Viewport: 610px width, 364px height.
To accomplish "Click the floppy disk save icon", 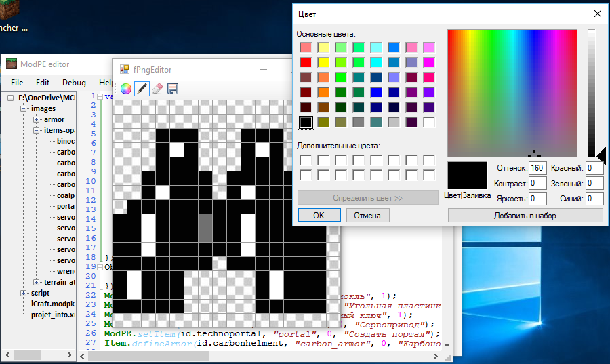I will click(x=173, y=88).
